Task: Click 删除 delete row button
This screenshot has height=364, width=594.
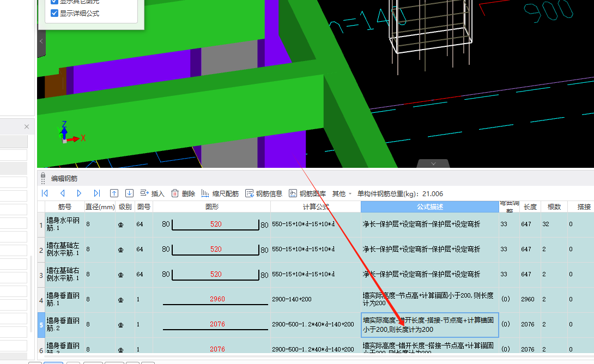Action: pos(183,193)
